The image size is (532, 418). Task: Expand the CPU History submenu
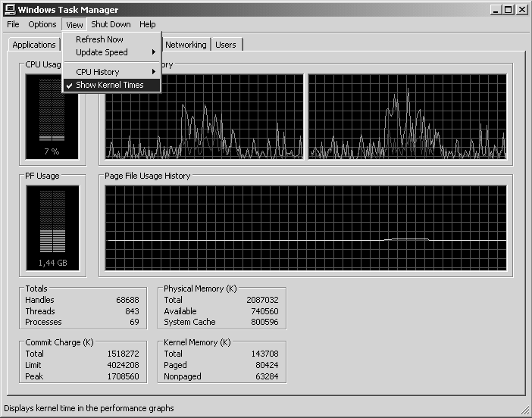tap(111, 72)
